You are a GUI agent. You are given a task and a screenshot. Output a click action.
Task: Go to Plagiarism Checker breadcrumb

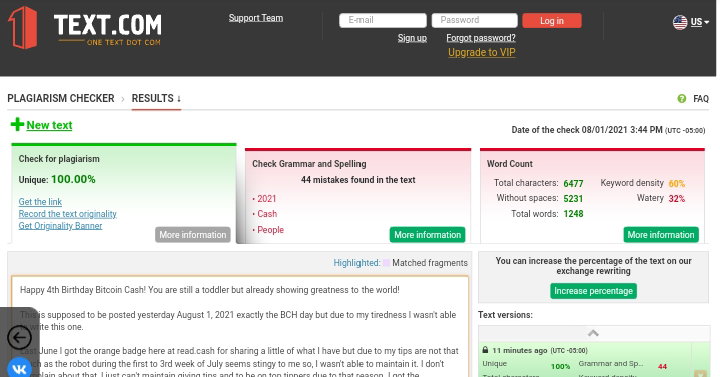[x=61, y=98]
